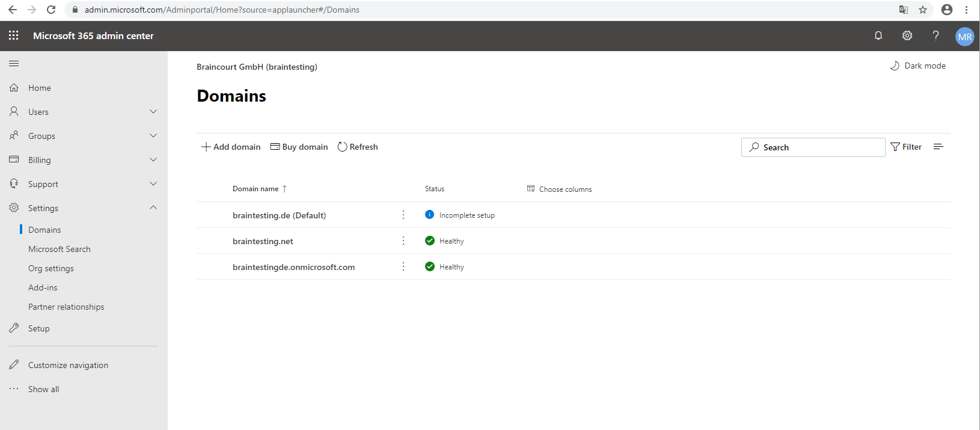
Task: Click Refresh button
Action: coord(358,147)
